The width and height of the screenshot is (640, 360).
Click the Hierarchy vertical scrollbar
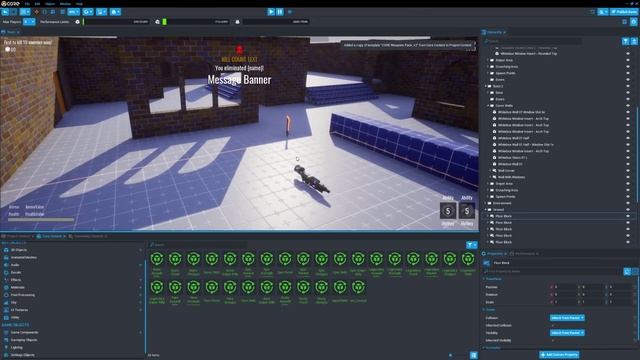point(637,155)
